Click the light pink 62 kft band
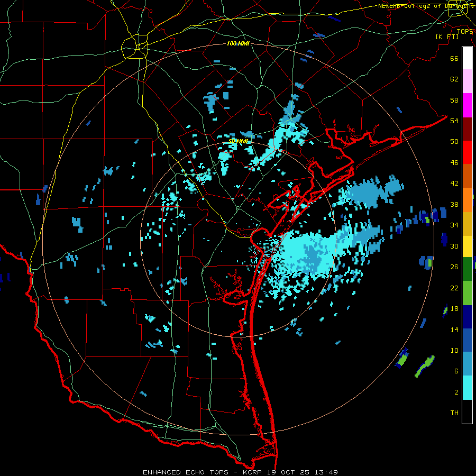The image size is (476, 476). pyautogui.click(x=467, y=81)
